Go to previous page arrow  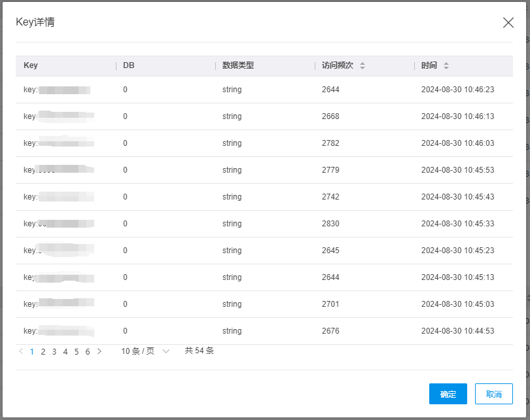[21, 351]
